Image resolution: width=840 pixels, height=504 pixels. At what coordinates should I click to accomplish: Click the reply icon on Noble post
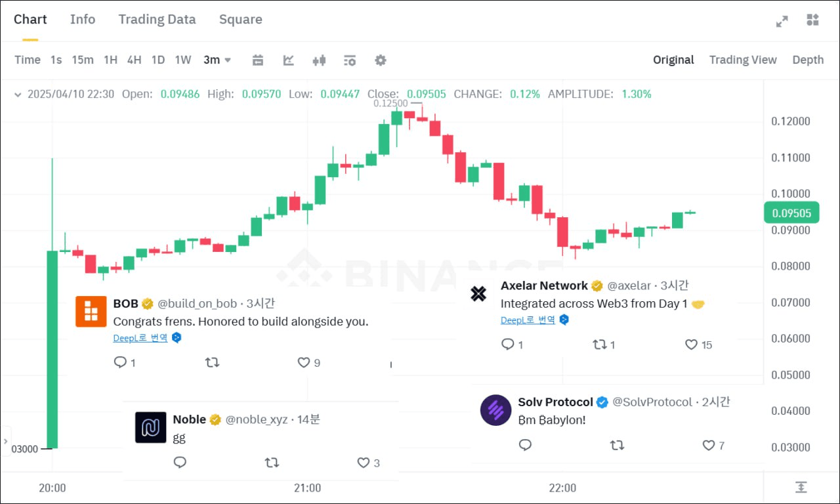pyautogui.click(x=180, y=463)
